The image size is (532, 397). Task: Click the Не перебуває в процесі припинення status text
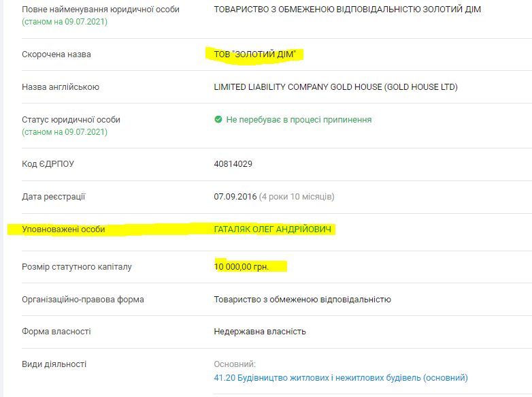click(299, 120)
